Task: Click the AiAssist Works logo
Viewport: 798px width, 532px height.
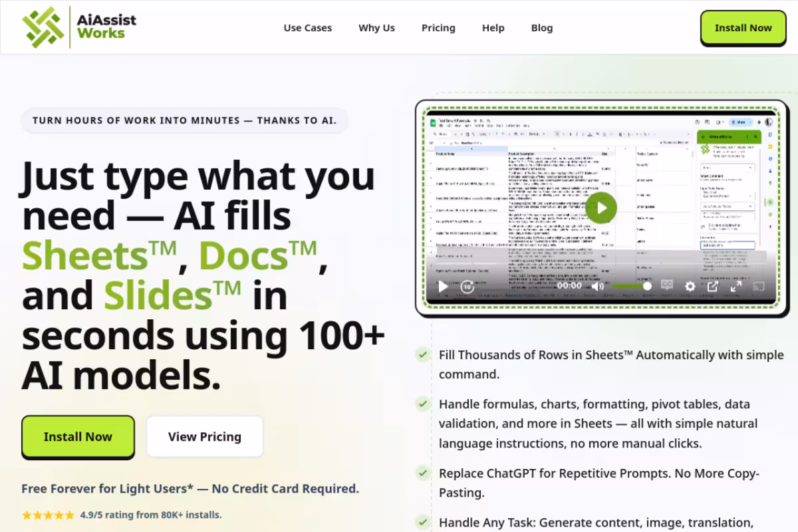Action: [79, 27]
